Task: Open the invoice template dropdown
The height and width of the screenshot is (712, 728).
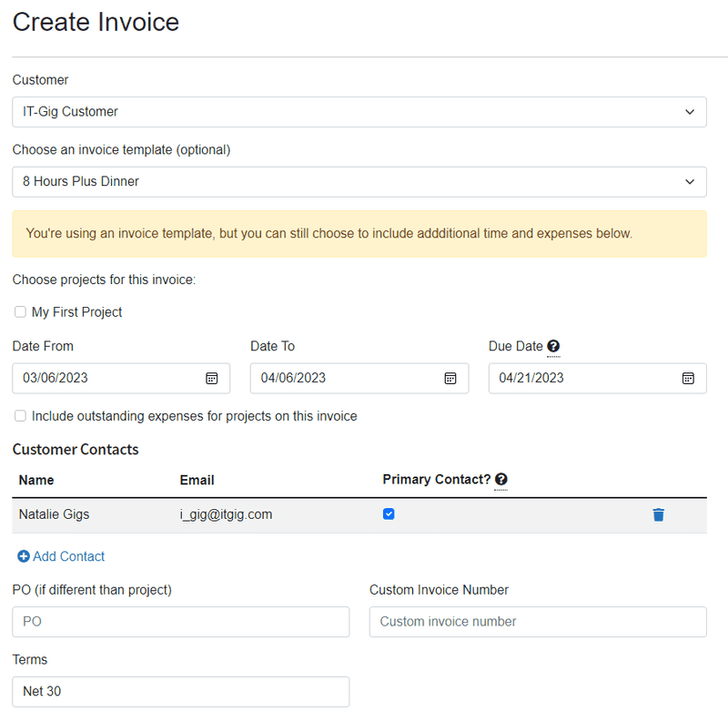Action: 359,182
